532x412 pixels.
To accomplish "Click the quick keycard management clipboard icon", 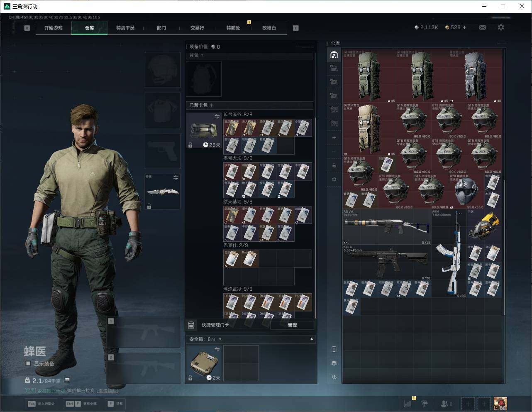I will [191, 325].
